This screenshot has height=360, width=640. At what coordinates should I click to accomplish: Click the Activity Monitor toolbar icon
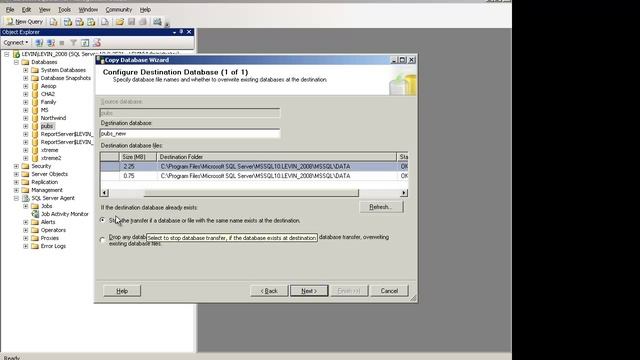point(157,22)
